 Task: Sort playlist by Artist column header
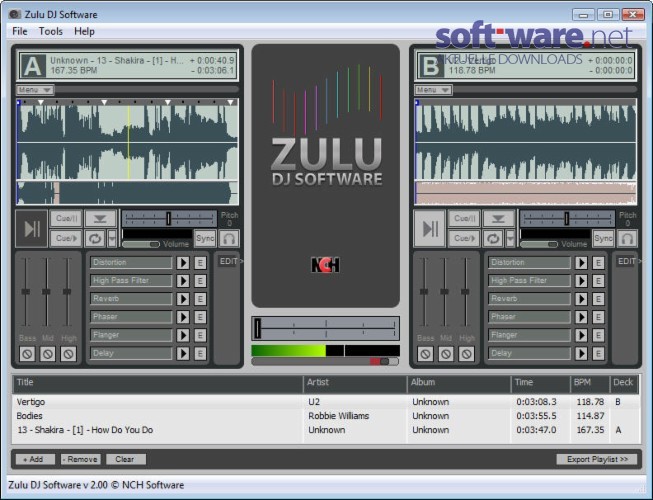pos(355,383)
